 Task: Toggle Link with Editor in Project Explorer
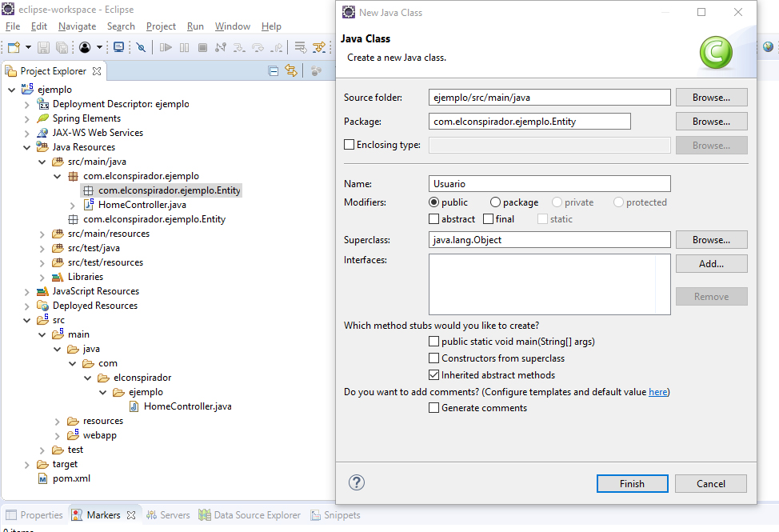[291, 71]
